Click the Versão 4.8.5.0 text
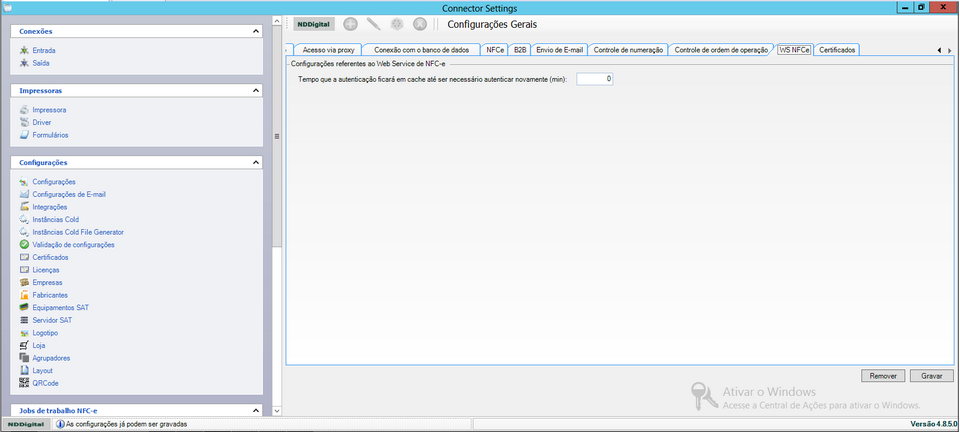Image resolution: width=960 pixels, height=432 pixels. pyautogui.click(x=934, y=424)
